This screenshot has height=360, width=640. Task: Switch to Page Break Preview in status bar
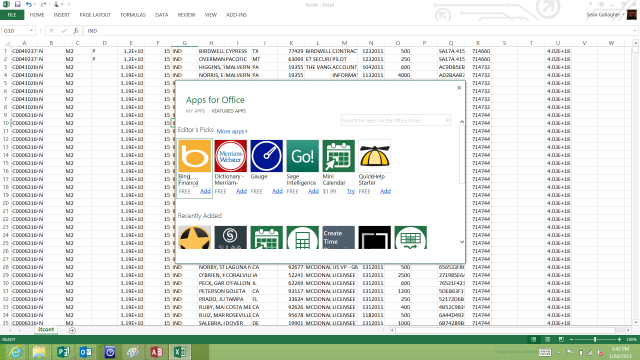(x=561, y=340)
